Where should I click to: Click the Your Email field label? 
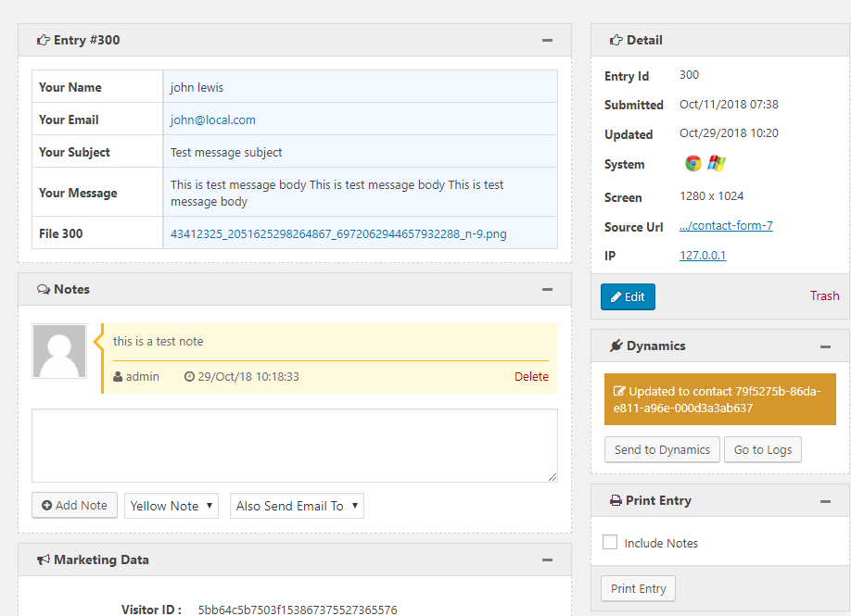(x=69, y=119)
